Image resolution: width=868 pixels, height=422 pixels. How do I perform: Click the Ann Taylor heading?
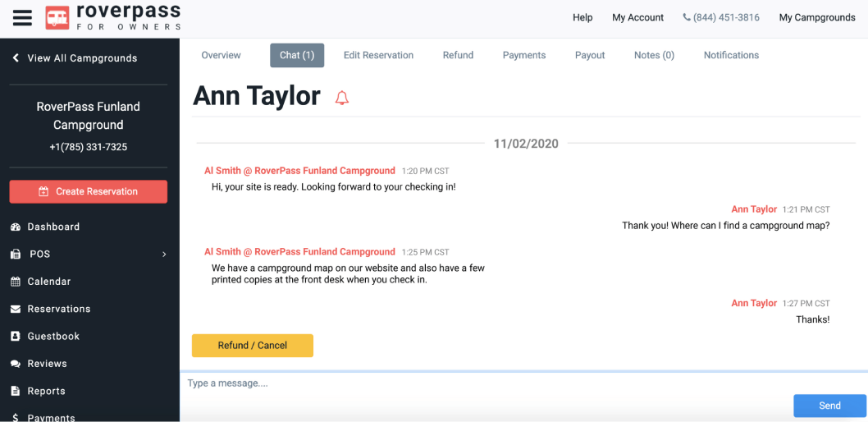coord(256,96)
